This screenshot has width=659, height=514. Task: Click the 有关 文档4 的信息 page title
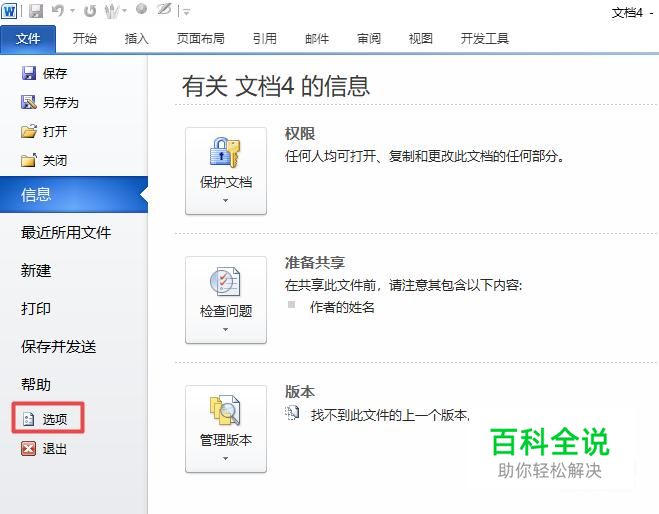(276, 86)
